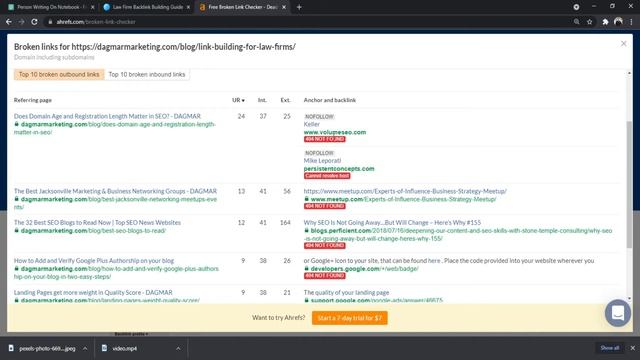Viewport: 640px width, 360px height.
Task: Sort by UR column
Action: coord(238,100)
